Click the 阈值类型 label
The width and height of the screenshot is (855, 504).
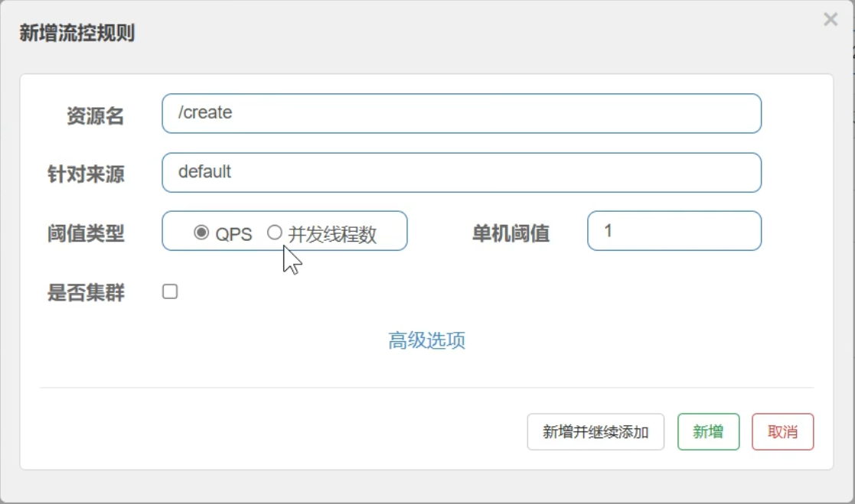[86, 233]
